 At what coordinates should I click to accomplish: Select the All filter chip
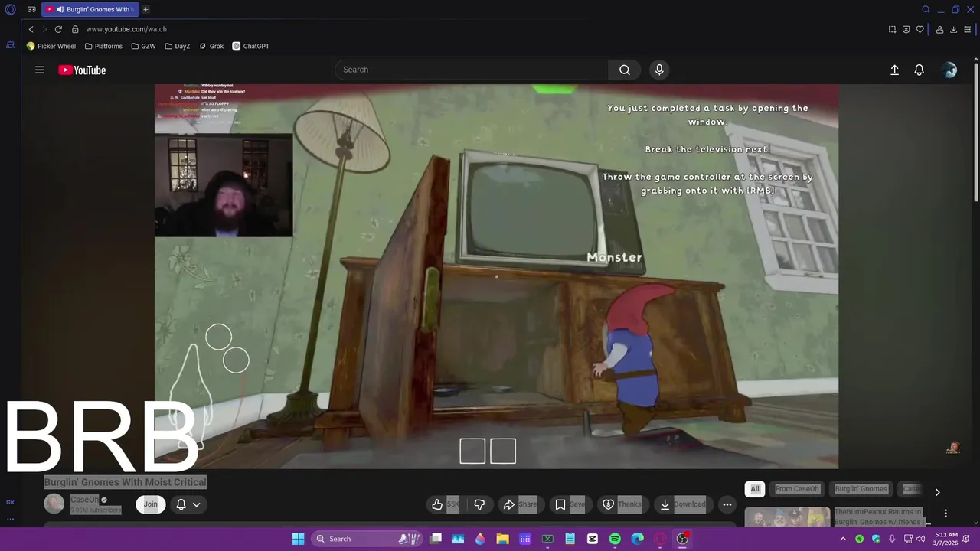(x=755, y=489)
